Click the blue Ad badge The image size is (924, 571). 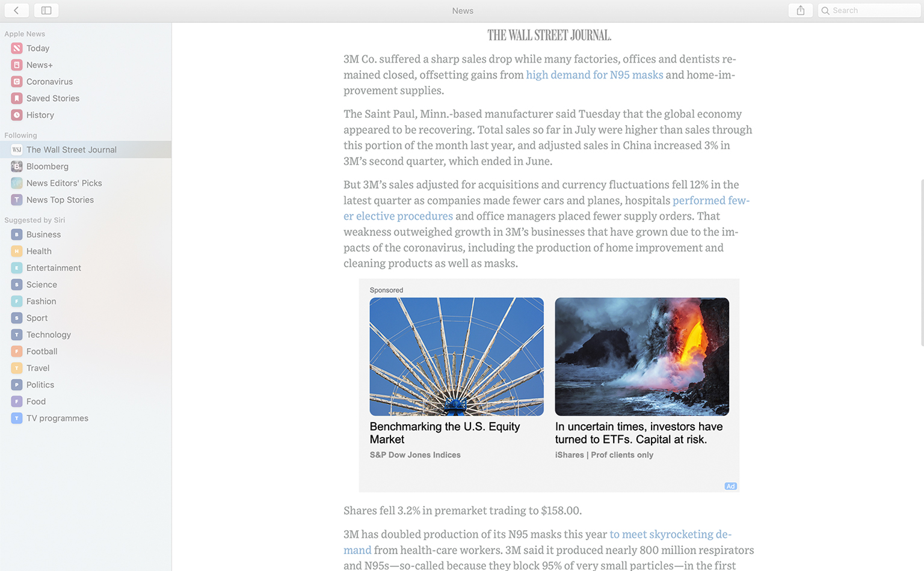coord(730,486)
